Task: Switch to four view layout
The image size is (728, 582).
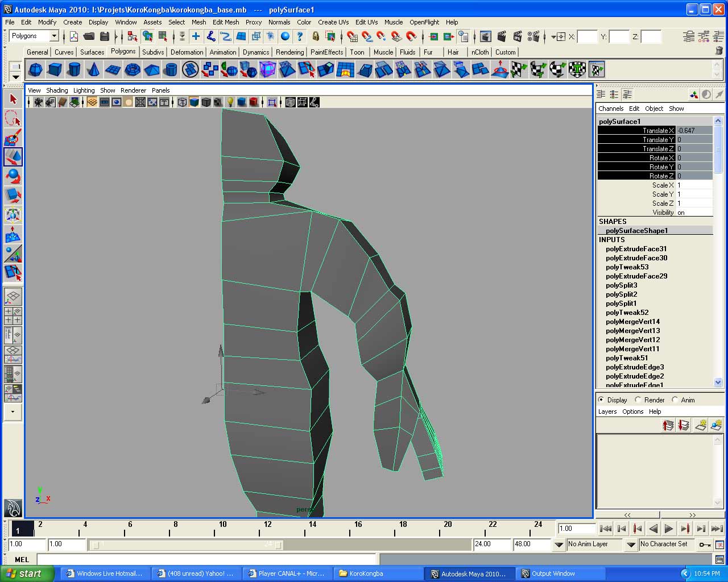Action: click(x=13, y=315)
